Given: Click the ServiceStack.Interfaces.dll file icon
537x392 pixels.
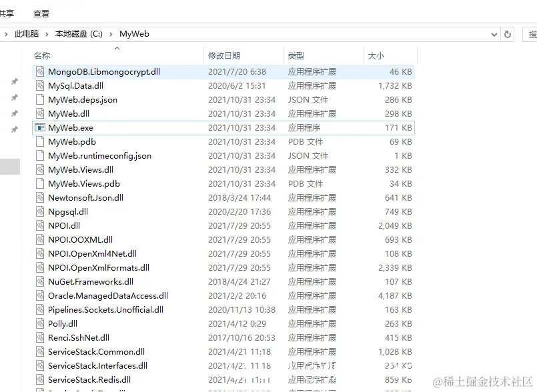Looking at the screenshot, I should pos(40,365).
